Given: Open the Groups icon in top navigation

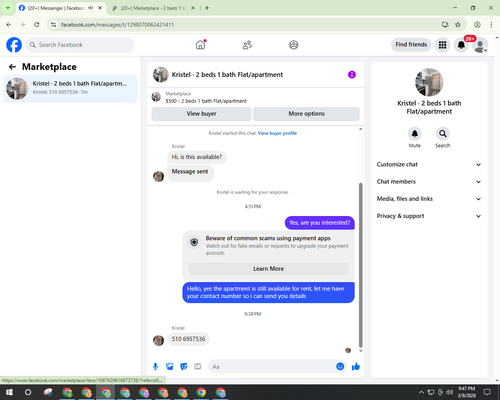Looking at the screenshot, I should (294, 45).
